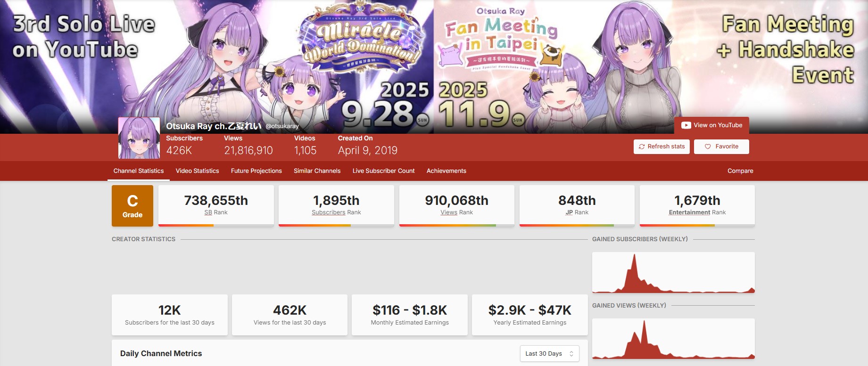Click the Miracle World Domination banner logo
This screenshot has height=366, width=868.
(x=362, y=37)
